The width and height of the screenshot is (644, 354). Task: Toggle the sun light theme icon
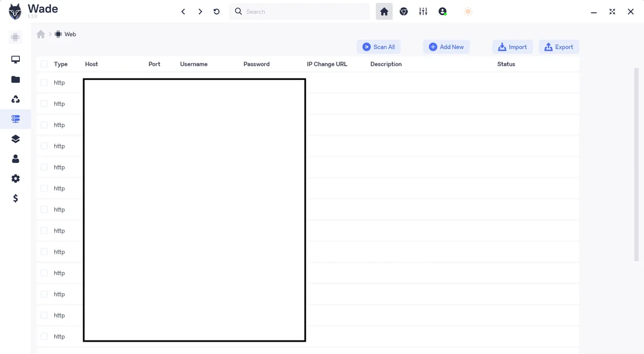[x=468, y=11]
